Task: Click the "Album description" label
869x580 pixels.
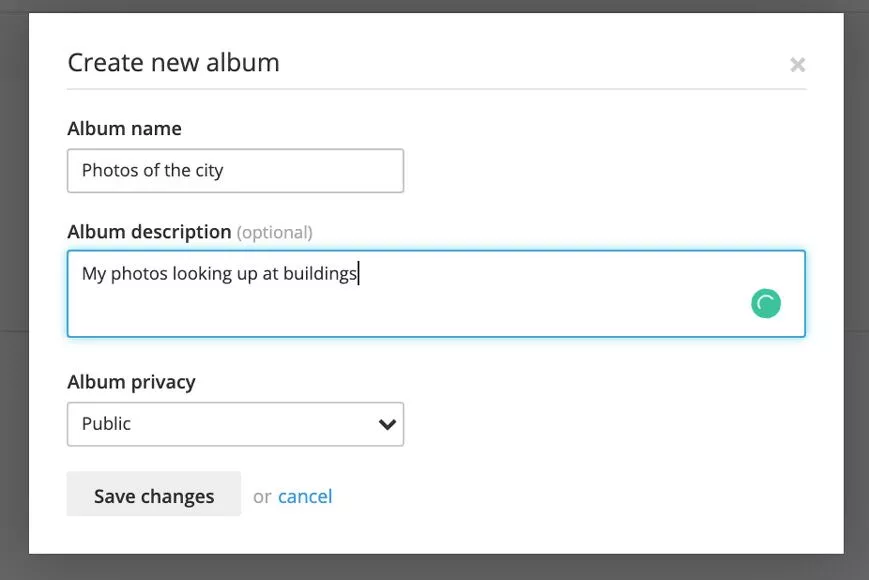Action: click(x=149, y=232)
